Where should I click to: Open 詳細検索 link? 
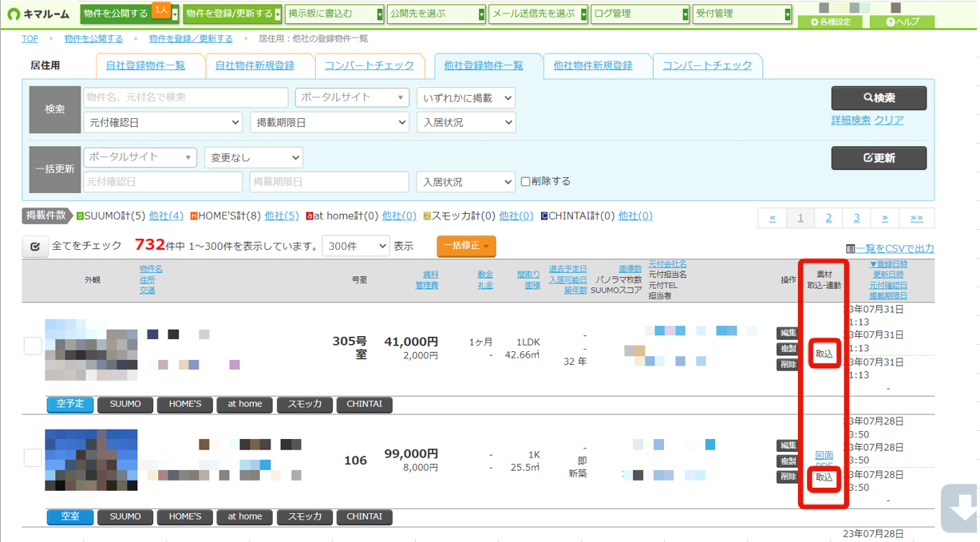(x=851, y=120)
